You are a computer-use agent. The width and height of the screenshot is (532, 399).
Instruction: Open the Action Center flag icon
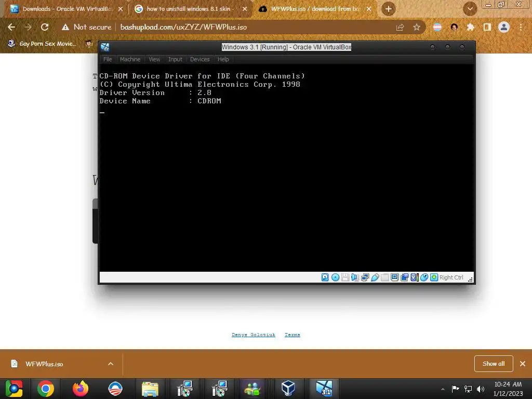click(x=455, y=389)
